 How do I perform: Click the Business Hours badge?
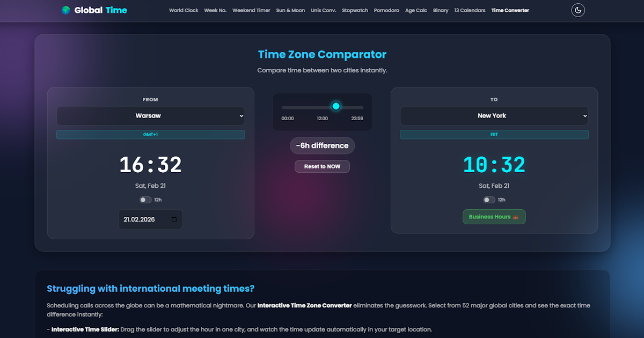point(494,217)
